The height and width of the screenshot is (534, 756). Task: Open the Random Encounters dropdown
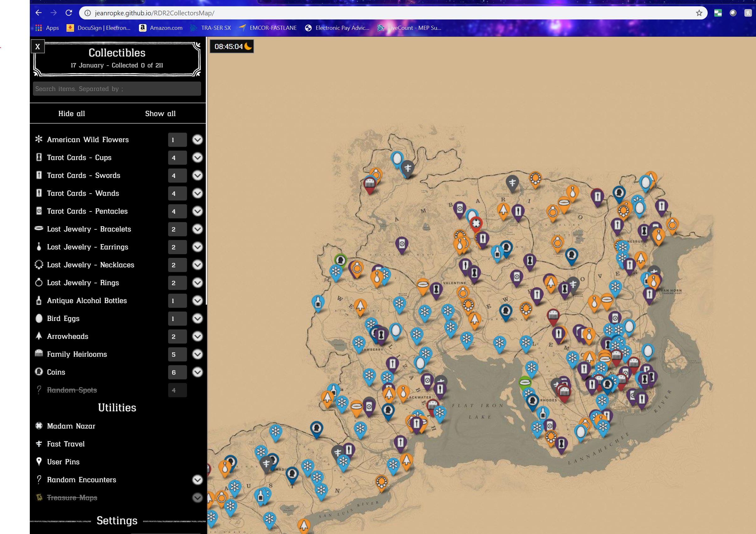coord(197,480)
